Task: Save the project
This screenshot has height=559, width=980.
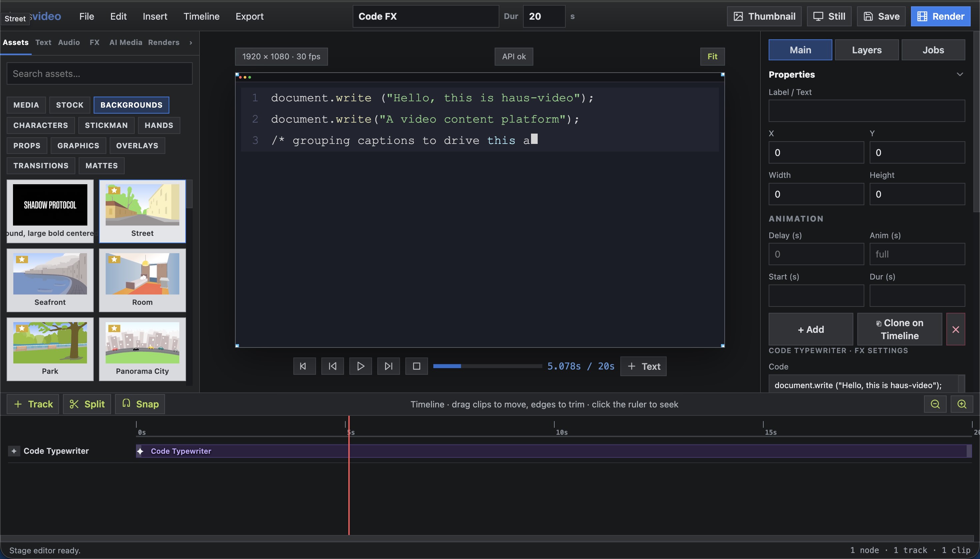Action: tap(881, 16)
